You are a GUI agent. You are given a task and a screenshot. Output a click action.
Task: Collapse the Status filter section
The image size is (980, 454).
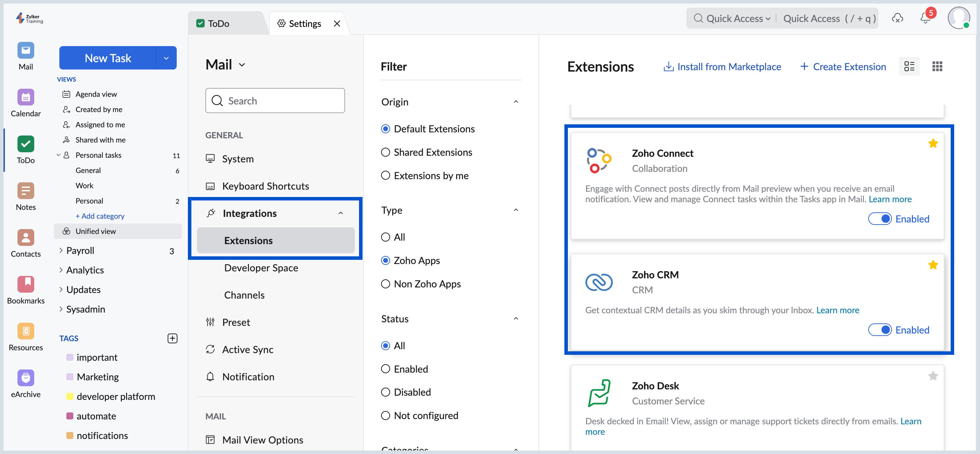(515, 319)
